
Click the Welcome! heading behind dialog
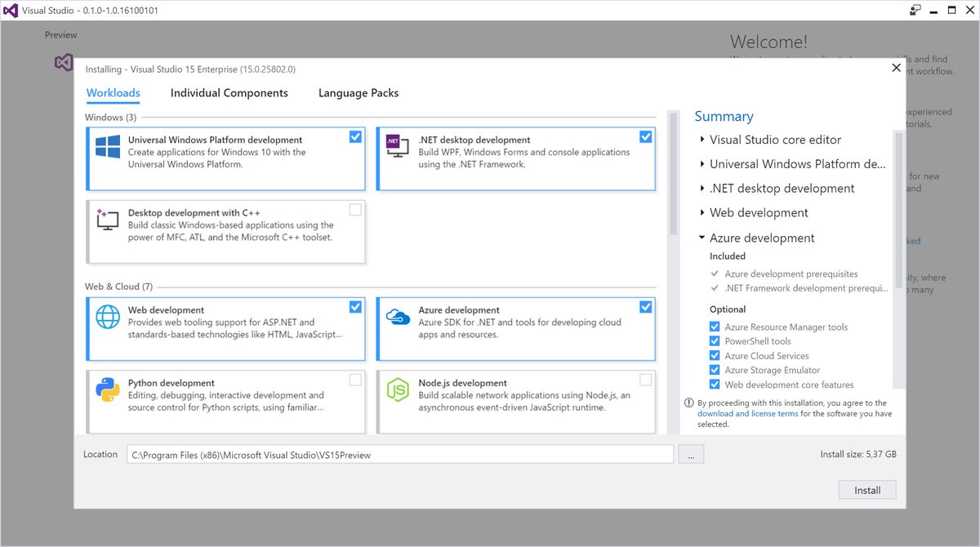point(768,42)
